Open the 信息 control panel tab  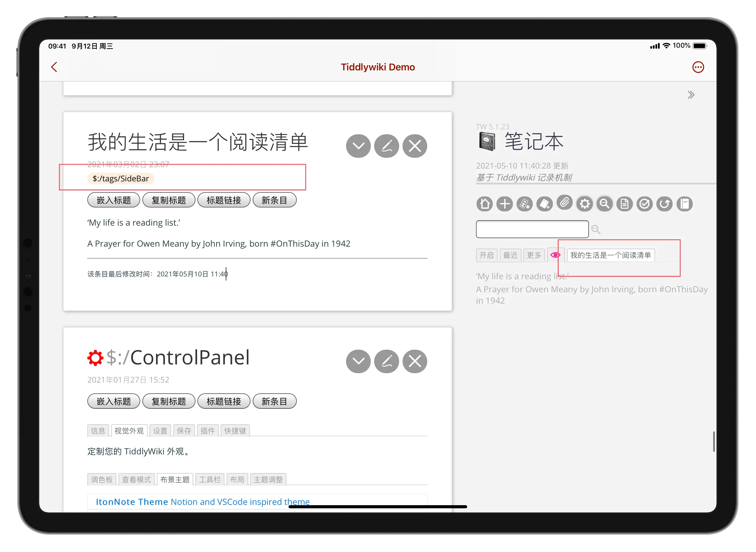point(98,431)
